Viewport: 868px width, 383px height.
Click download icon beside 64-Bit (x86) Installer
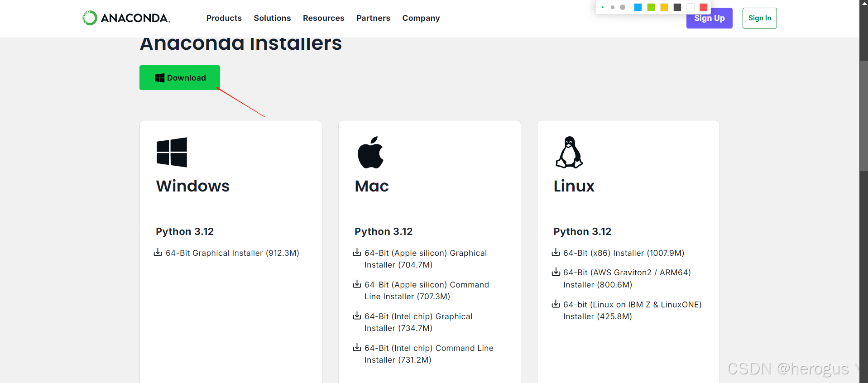tap(556, 252)
